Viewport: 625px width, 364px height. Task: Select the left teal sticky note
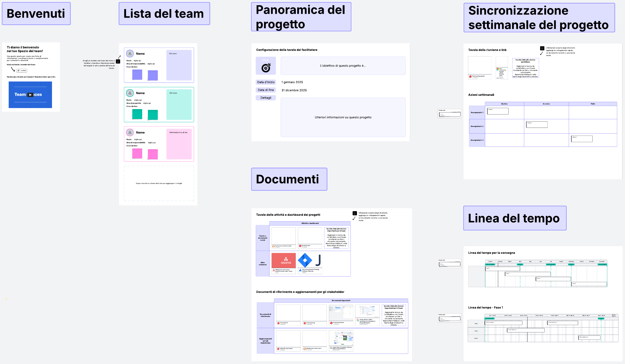[x=137, y=114]
